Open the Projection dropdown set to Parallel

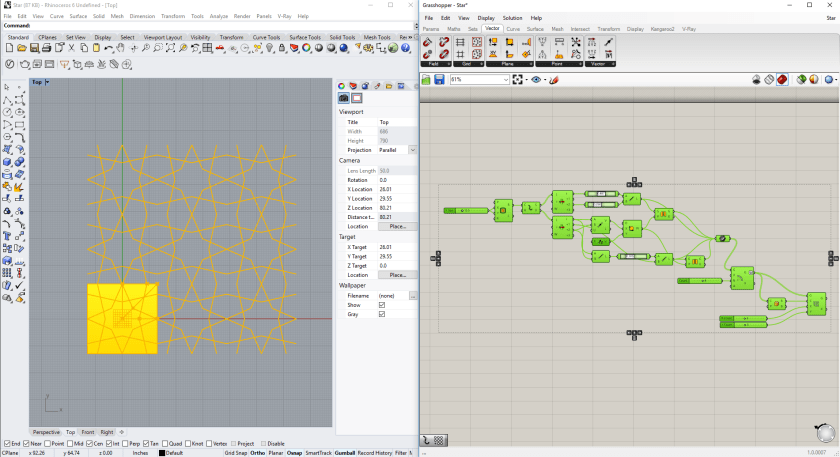[x=398, y=150]
